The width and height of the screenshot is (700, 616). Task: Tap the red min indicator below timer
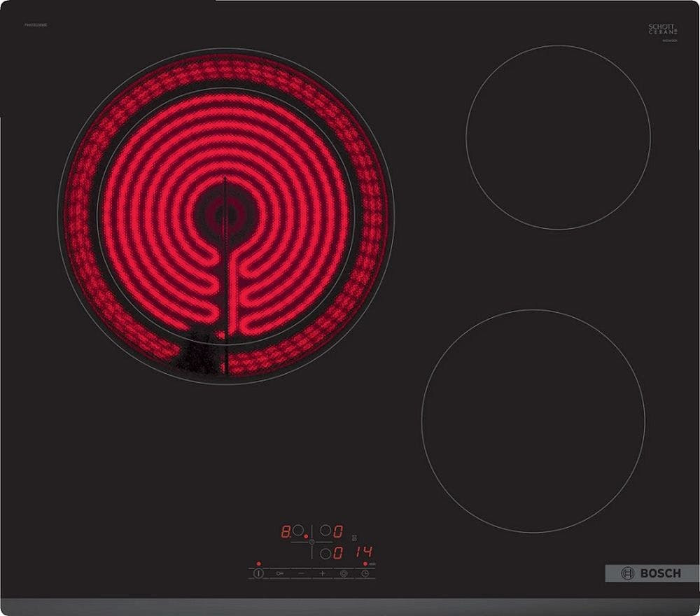point(365,564)
